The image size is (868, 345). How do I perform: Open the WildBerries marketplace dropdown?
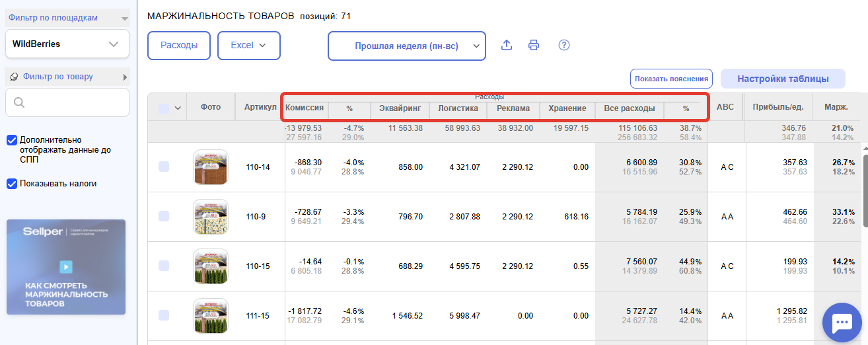tap(67, 44)
